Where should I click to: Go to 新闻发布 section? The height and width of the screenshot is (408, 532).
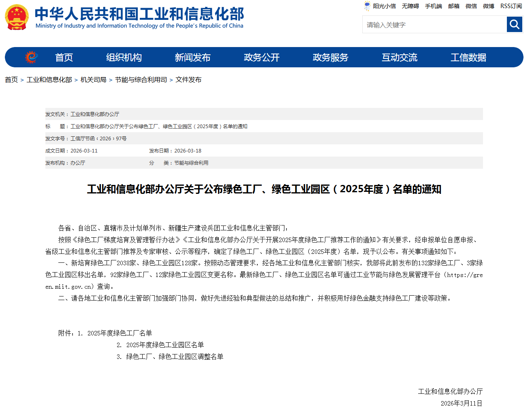pyautogui.click(x=193, y=58)
